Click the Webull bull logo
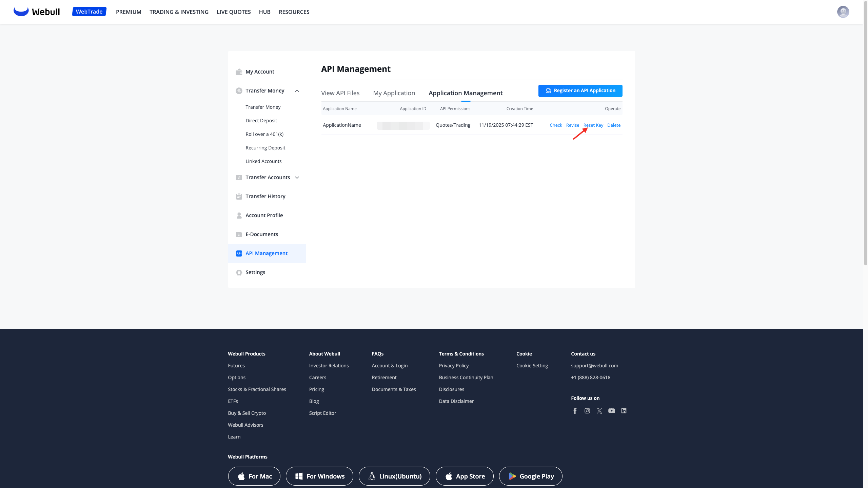 21,12
